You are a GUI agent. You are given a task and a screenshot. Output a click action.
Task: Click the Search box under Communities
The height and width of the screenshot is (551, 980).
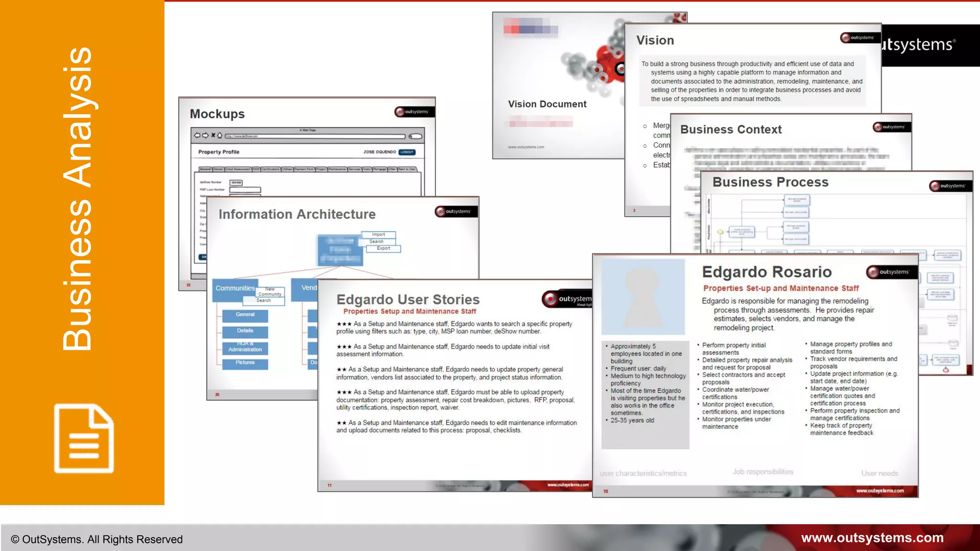coord(264,300)
